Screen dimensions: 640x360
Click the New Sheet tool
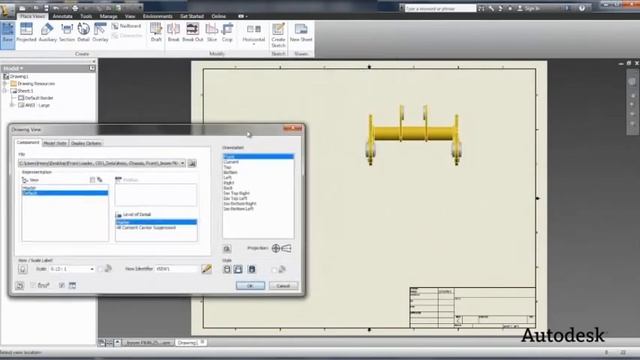[301, 33]
